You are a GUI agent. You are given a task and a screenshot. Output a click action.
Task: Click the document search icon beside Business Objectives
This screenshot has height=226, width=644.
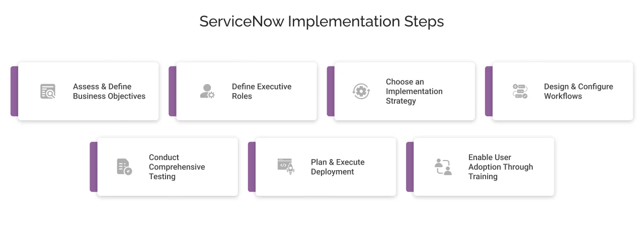pyautogui.click(x=48, y=91)
